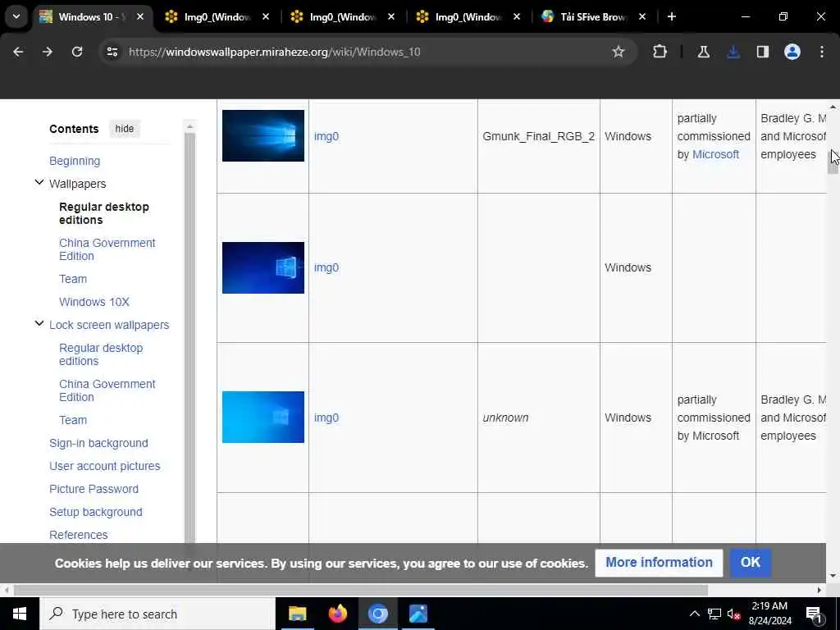Viewport: 840px width, 630px height.
Task: Reload the page
Action: pyautogui.click(x=77, y=52)
